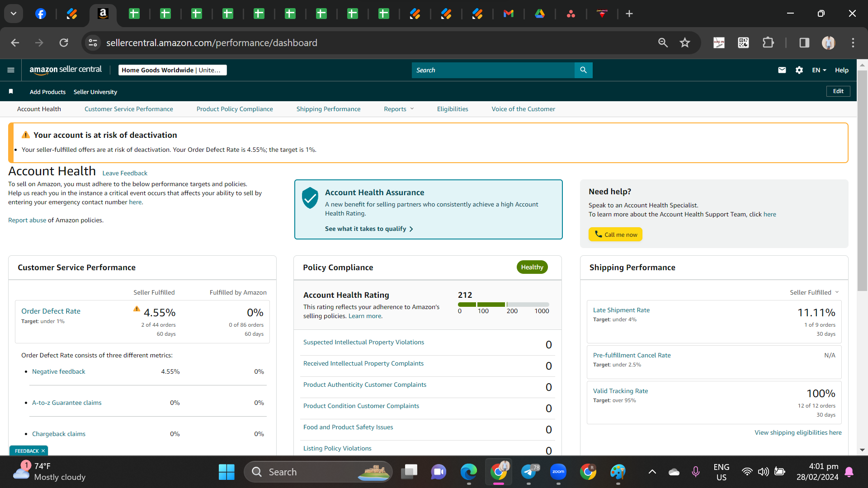Open the Negative feedback metric link
This screenshot has height=488, width=868.
pyautogui.click(x=58, y=371)
